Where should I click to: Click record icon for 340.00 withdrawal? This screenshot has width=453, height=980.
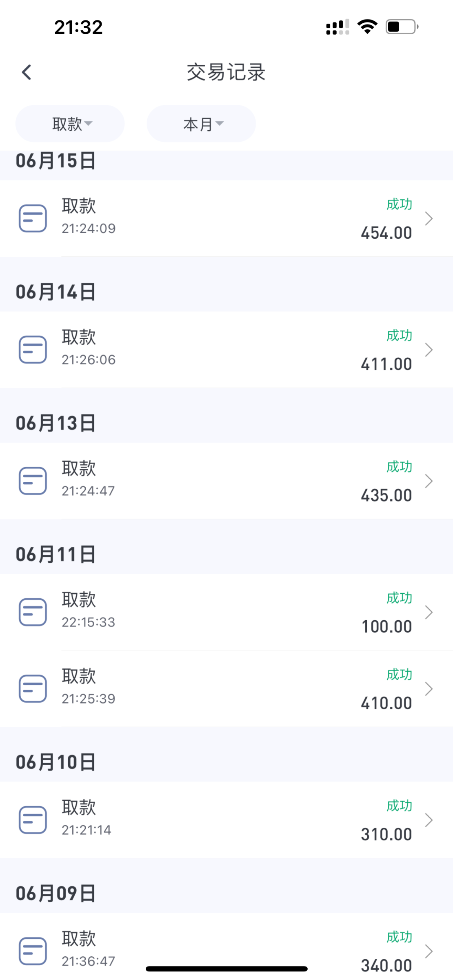[x=33, y=951]
